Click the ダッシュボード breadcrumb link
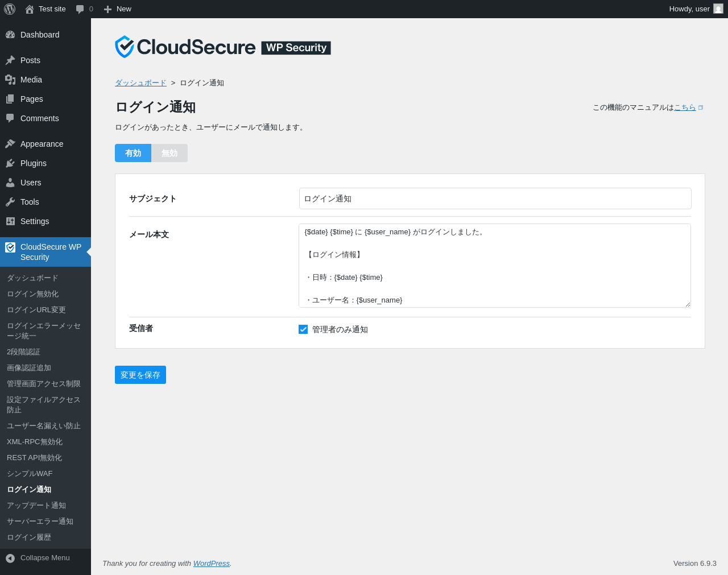728x575 pixels. (x=140, y=83)
